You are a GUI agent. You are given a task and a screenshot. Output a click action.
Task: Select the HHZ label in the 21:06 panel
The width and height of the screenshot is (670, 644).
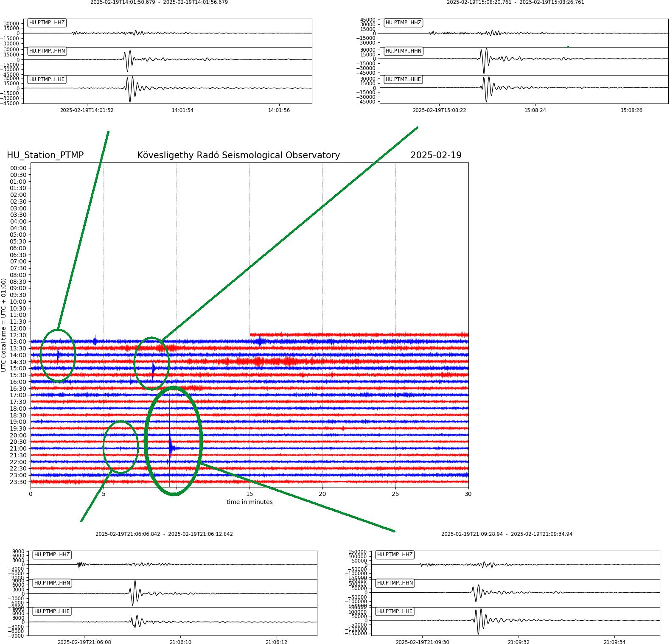coord(52,554)
